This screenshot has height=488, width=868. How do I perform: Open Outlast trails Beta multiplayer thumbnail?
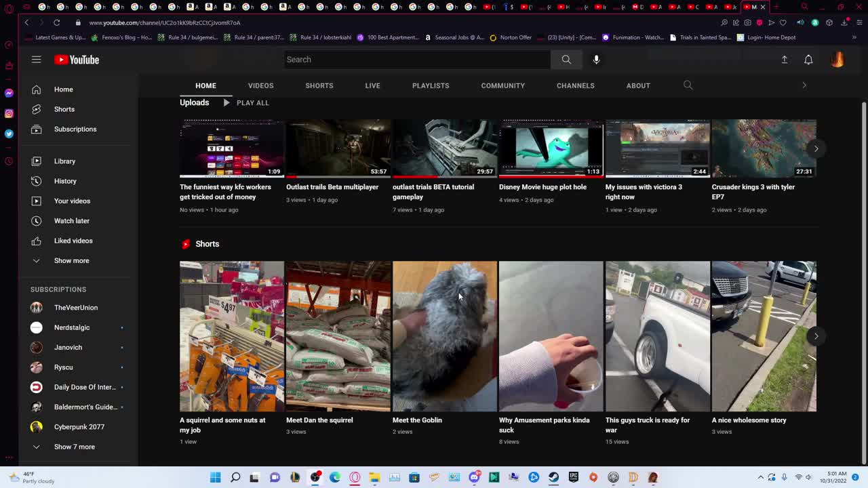pyautogui.click(x=338, y=148)
